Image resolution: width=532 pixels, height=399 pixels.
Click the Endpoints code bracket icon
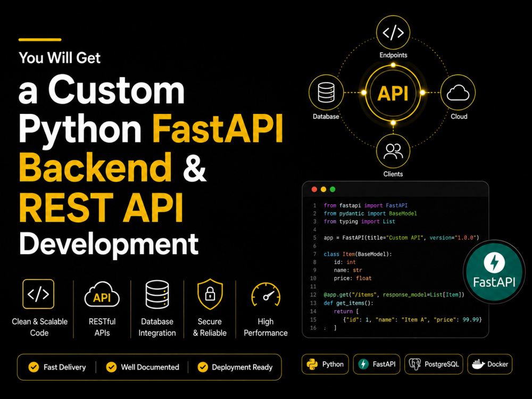click(x=393, y=32)
